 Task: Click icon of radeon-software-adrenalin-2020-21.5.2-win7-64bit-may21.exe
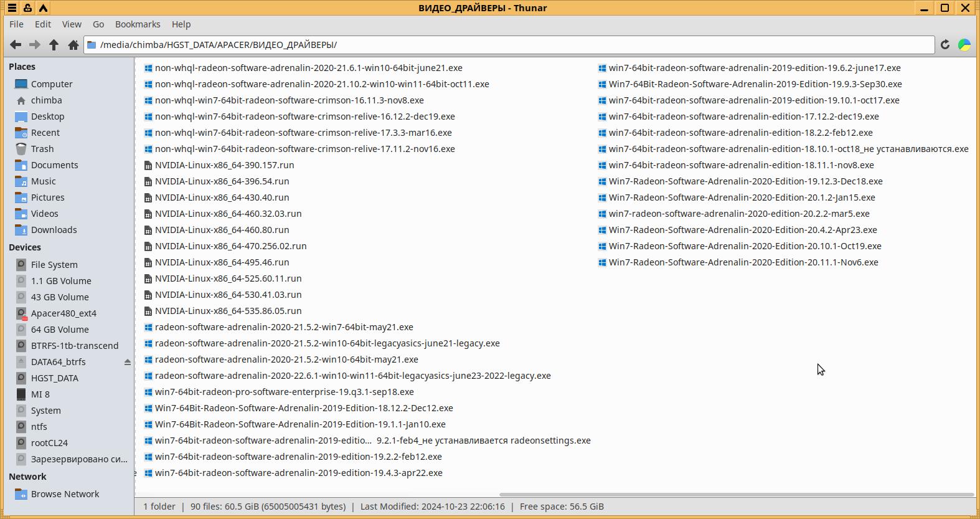148,328
